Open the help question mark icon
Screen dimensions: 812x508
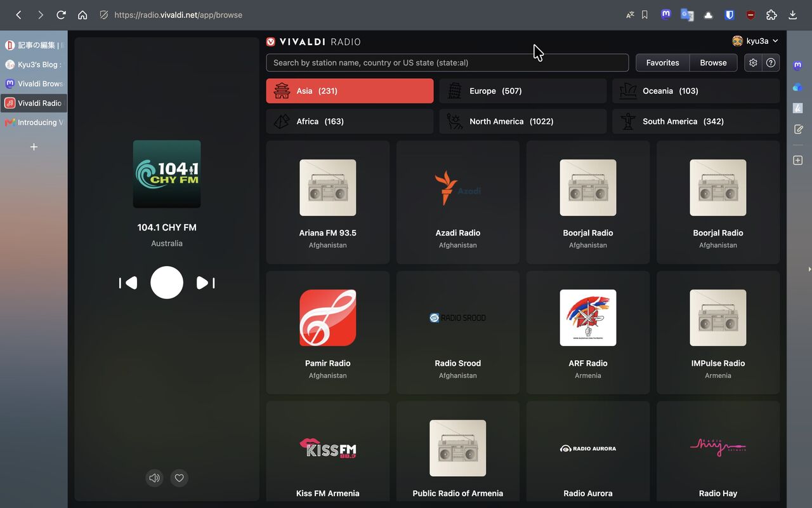[771, 63]
